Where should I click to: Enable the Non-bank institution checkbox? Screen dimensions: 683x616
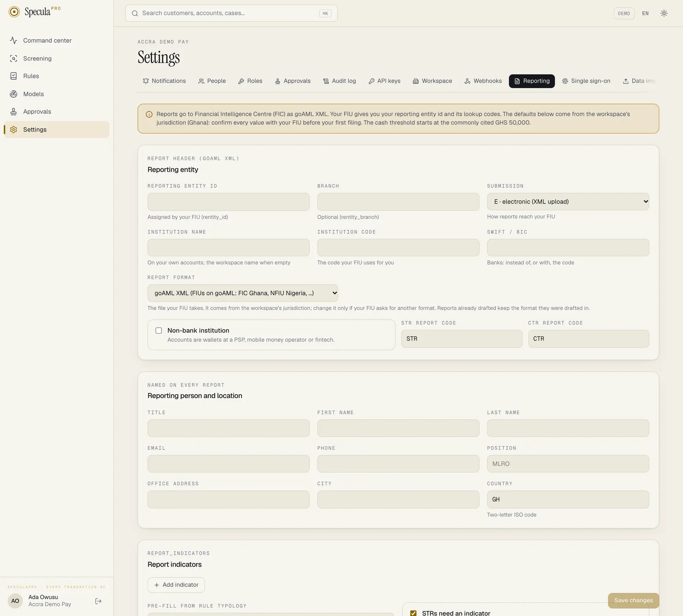tap(159, 331)
